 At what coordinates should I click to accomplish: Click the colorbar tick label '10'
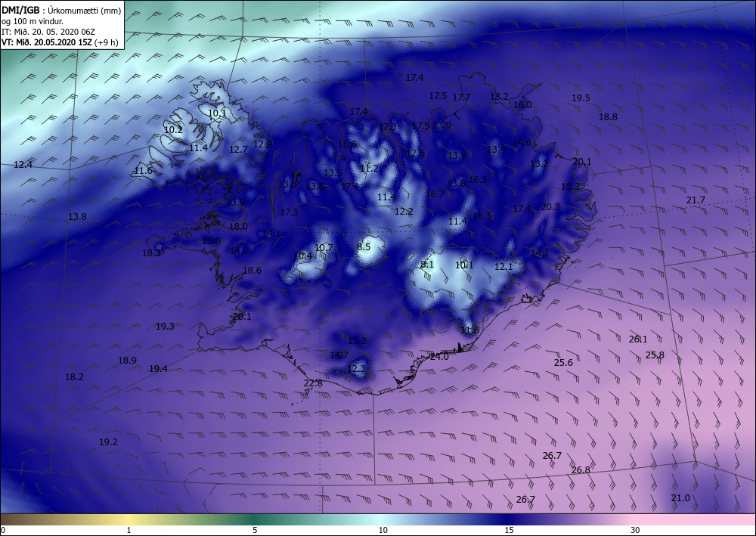click(x=383, y=530)
